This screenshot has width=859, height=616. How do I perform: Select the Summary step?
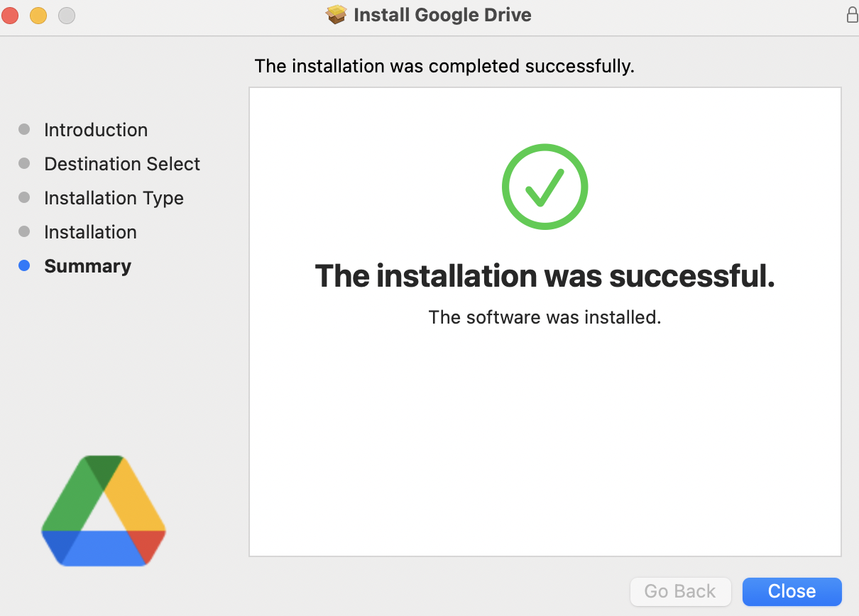tap(87, 266)
